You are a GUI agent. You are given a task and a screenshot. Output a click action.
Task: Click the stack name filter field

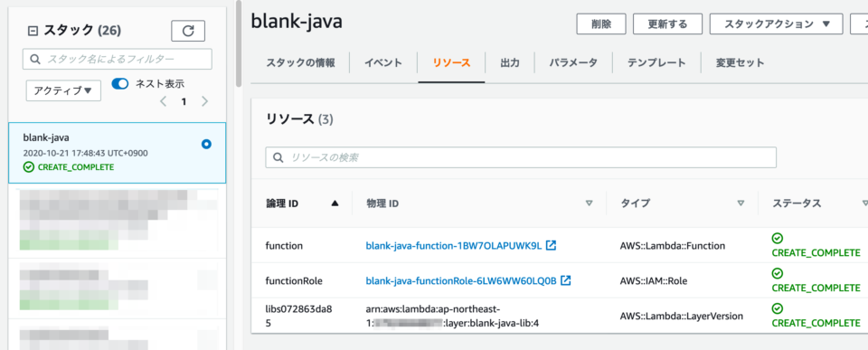tap(118, 59)
